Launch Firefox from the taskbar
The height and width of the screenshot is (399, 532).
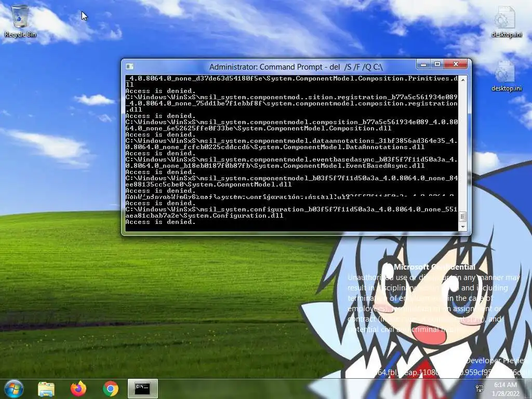[x=78, y=389]
